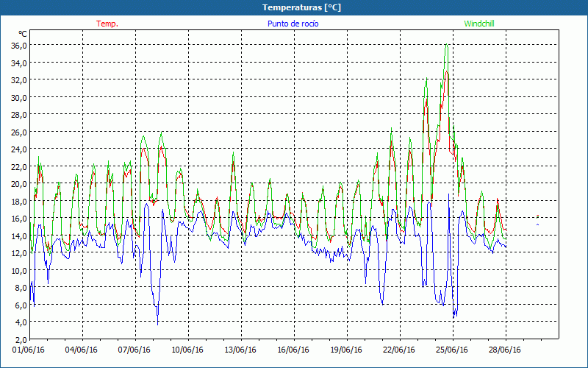Click the Temperaturas [°C] chart title
The image size is (588, 368).
(301, 7)
